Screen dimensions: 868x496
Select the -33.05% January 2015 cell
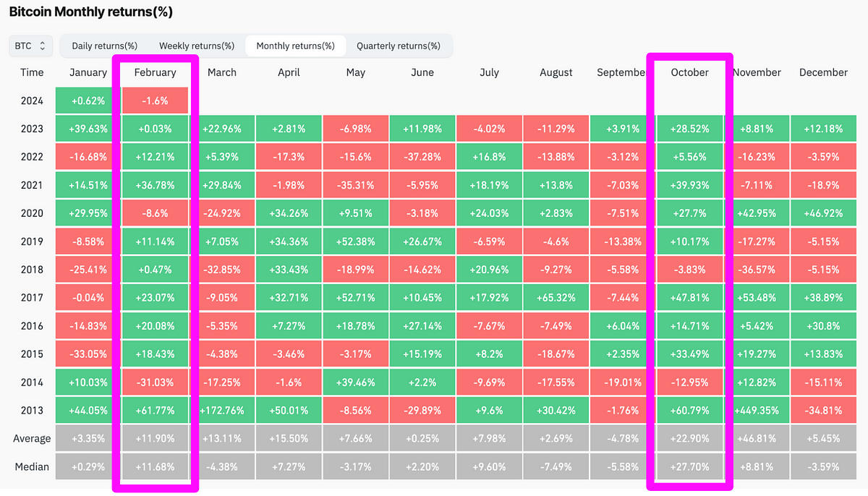88,354
